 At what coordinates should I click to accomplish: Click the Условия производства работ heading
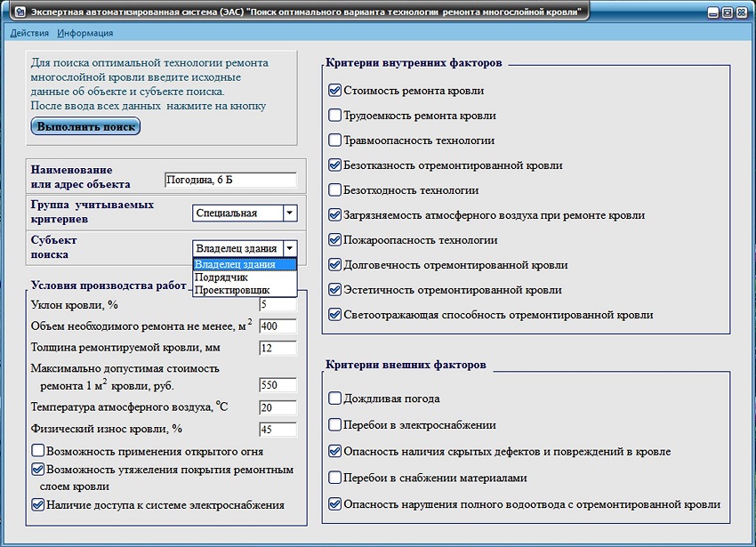click(109, 286)
